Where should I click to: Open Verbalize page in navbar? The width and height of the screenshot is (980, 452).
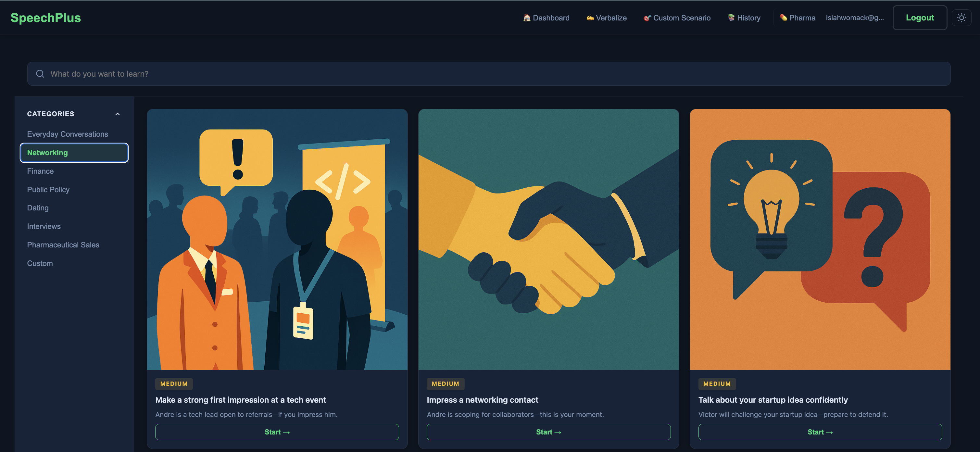pyautogui.click(x=607, y=18)
